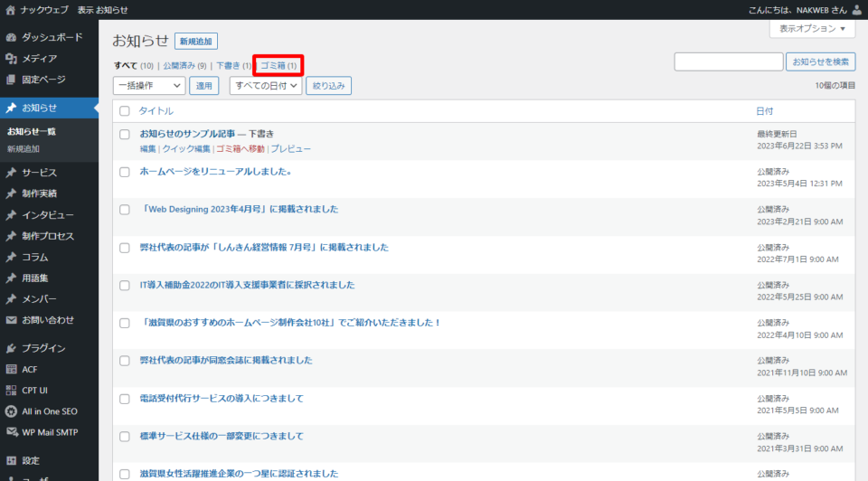Click the All in One SEO gear icon

(x=11, y=411)
